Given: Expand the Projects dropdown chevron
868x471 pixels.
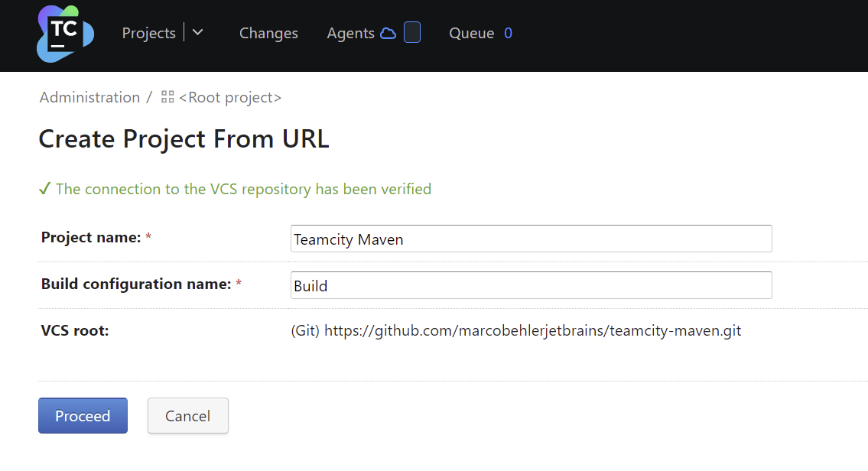Looking at the screenshot, I should [x=198, y=33].
